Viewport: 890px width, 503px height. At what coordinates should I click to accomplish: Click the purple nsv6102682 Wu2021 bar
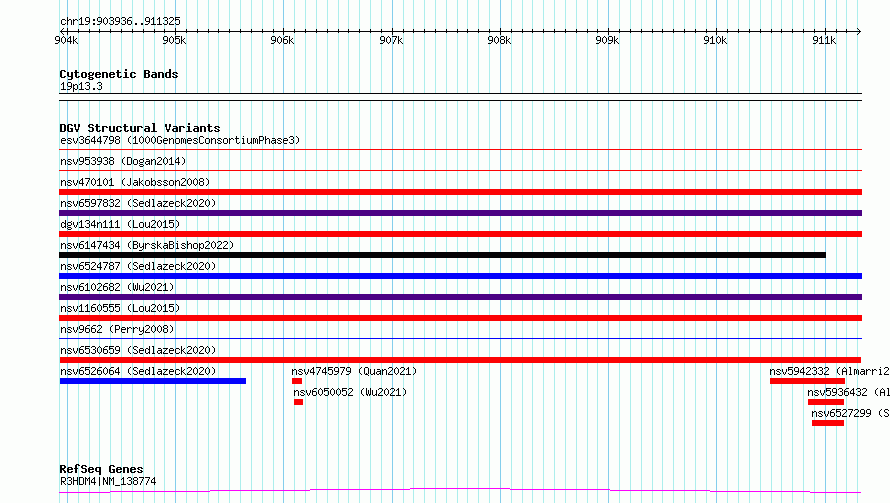coord(460,297)
